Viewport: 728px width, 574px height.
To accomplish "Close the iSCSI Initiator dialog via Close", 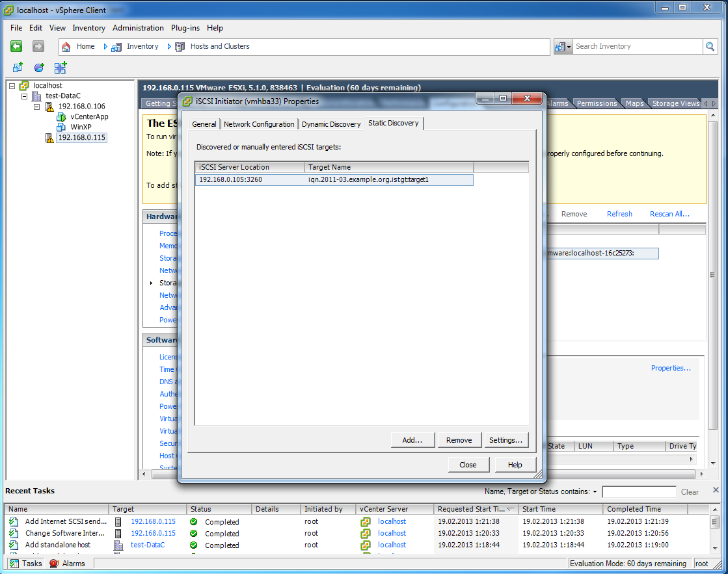I will coord(468,465).
